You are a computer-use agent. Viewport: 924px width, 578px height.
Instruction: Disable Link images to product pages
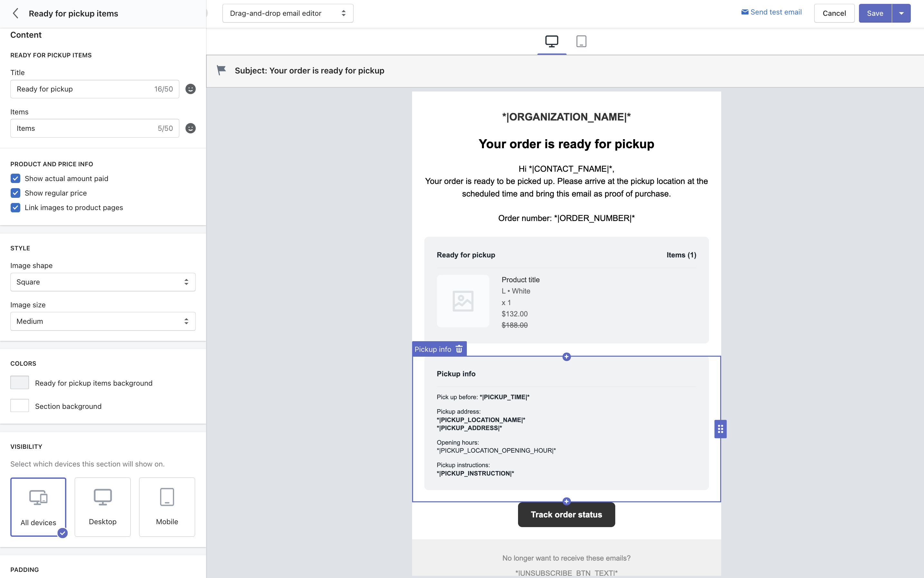click(16, 207)
